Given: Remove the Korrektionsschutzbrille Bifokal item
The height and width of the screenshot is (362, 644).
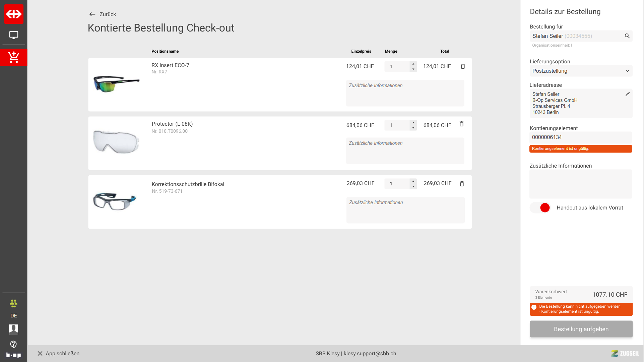Looking at the screenshot, I should coord(462,184).
